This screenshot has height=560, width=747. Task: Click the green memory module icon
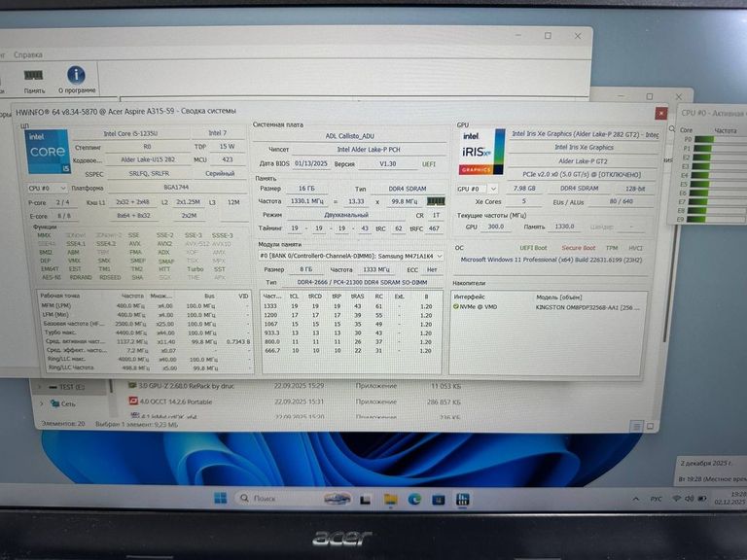(x=422, y=201)
